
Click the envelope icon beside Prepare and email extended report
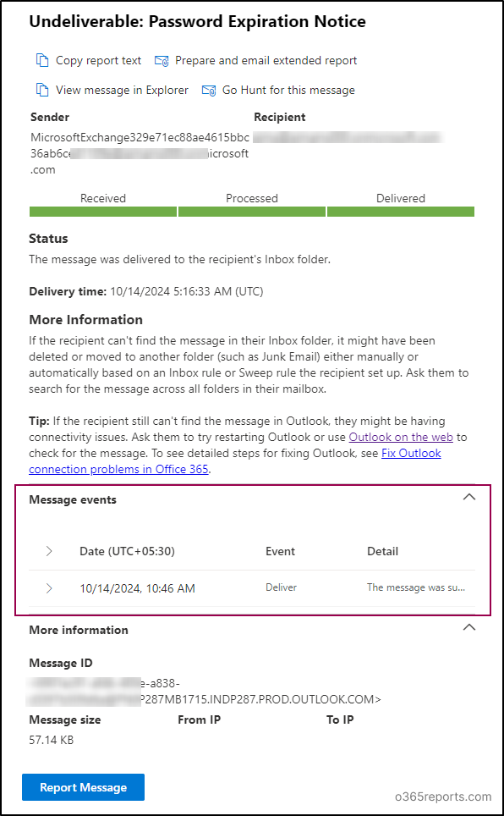162,61
